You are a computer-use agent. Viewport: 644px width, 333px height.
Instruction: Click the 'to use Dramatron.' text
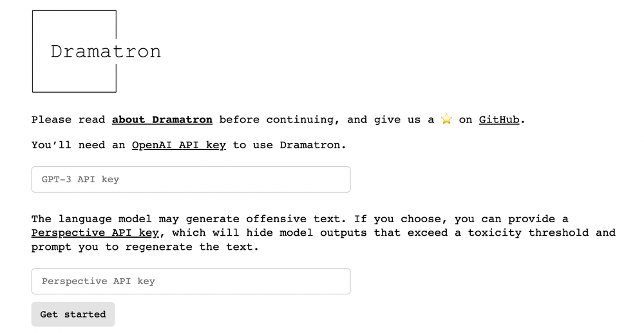(289, 145)
